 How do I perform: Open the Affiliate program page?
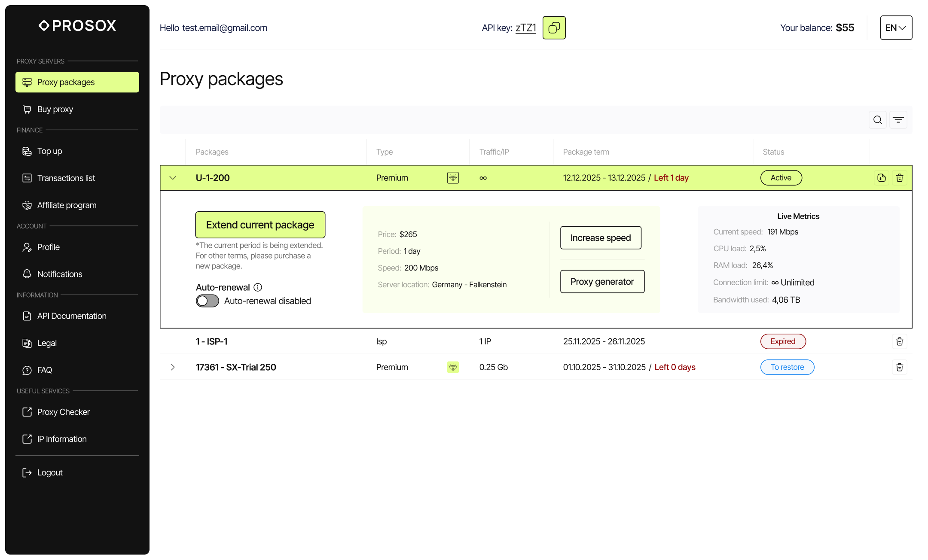click(67, 205)
